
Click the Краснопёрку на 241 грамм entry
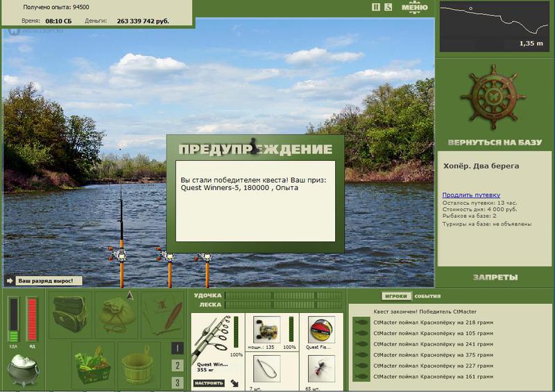(433, 344)
